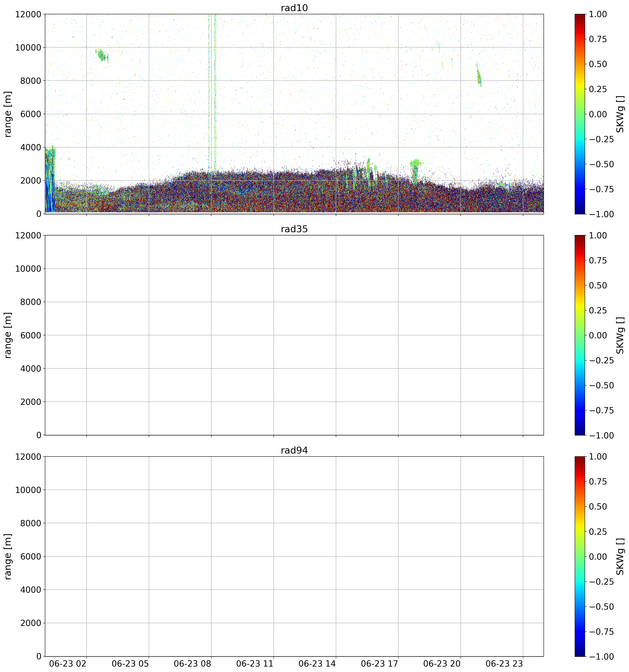This screenshot has height=672, width=629.
Task: Click the '06-23 11' x-axis tick label
Action: tap(254, 664)
